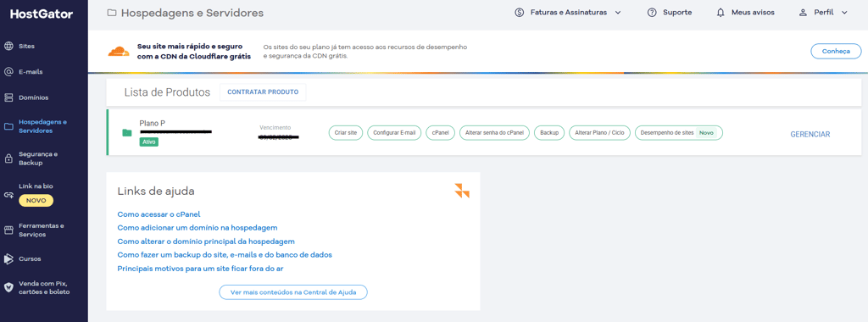
Task: Click the person icon beside Perfil
Action: pyautogui.click(x=803, y=12)
